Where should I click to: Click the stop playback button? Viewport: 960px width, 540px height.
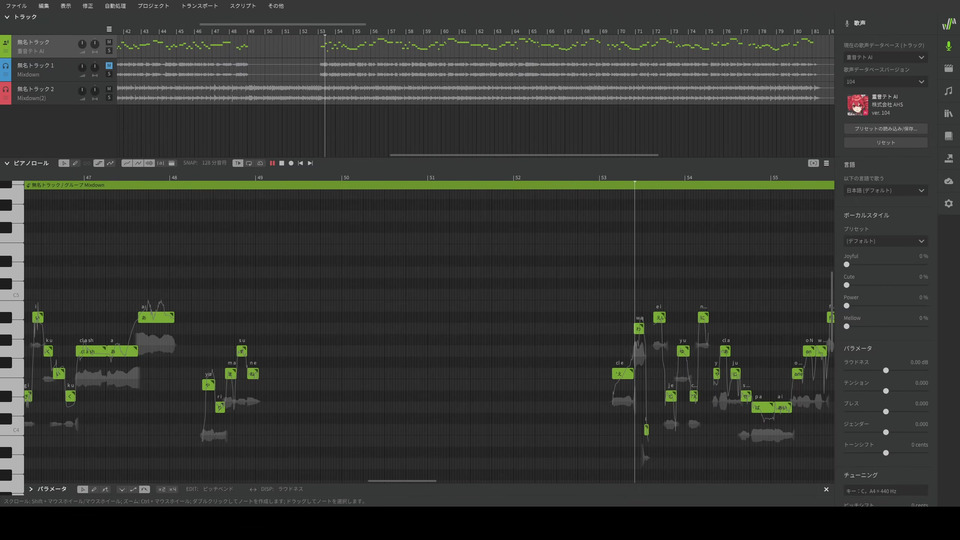point(282,163)
